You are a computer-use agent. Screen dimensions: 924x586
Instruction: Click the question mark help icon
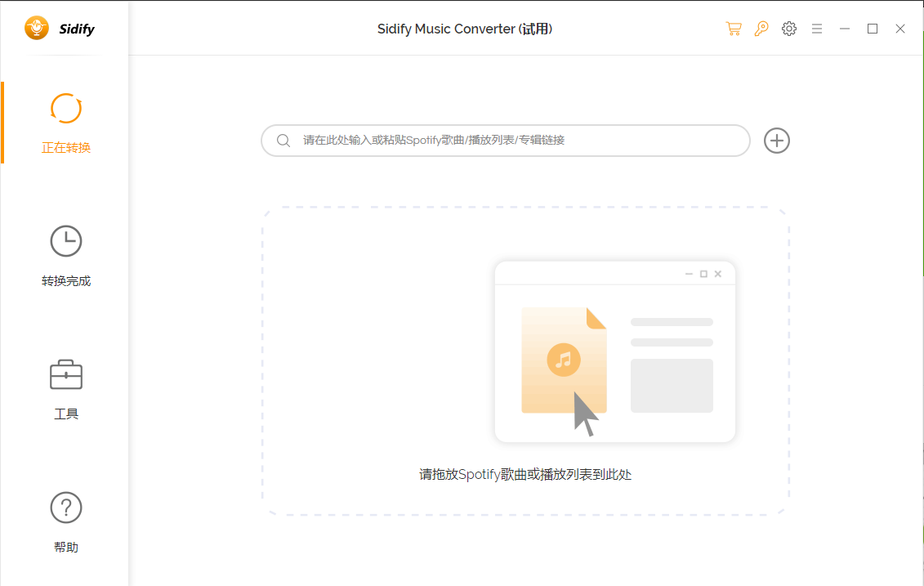click(66, 508)
